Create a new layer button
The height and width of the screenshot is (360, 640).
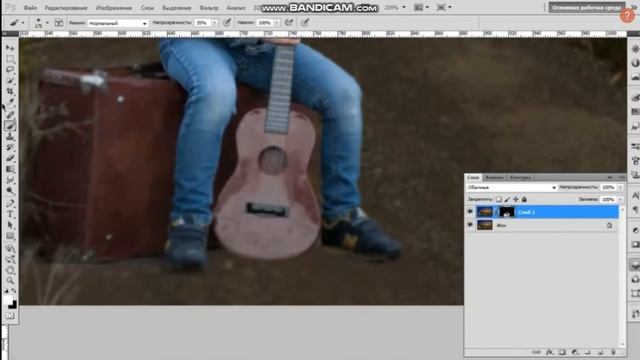[x=600, y=352]
